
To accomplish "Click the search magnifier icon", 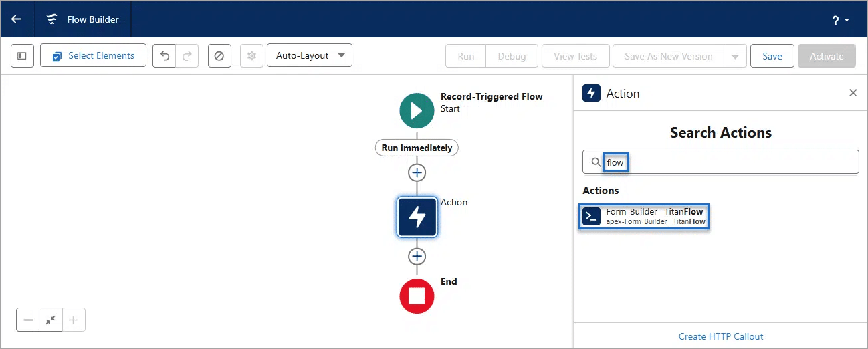I will [x=596, y=162].
